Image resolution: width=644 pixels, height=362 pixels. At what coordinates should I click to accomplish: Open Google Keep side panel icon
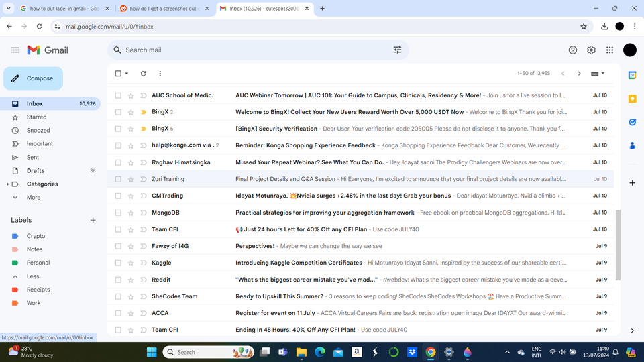coord(633,99)
